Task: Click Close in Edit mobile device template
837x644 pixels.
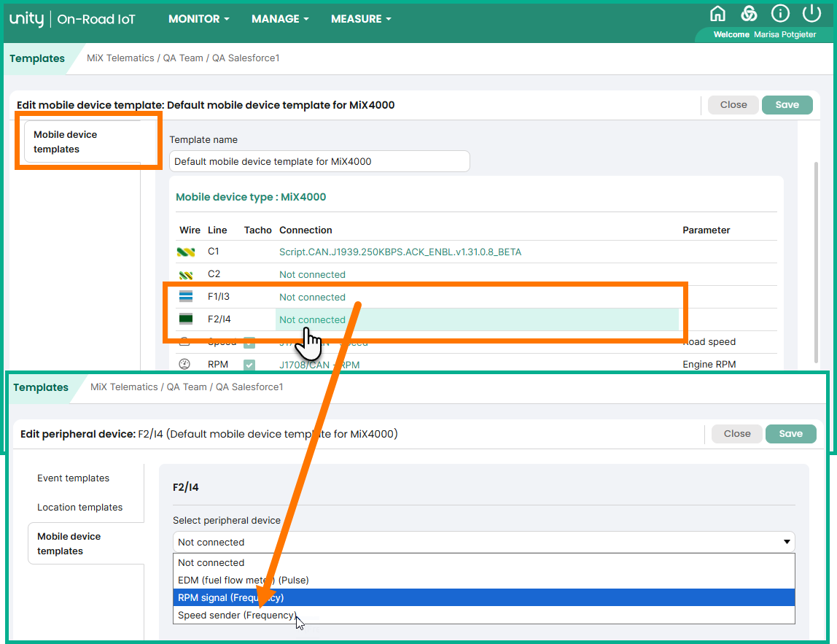Action: (x=733, y=105)
